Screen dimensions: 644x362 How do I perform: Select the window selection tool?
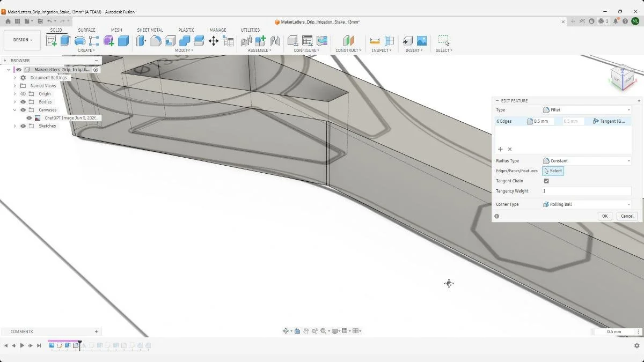(443, 41)
